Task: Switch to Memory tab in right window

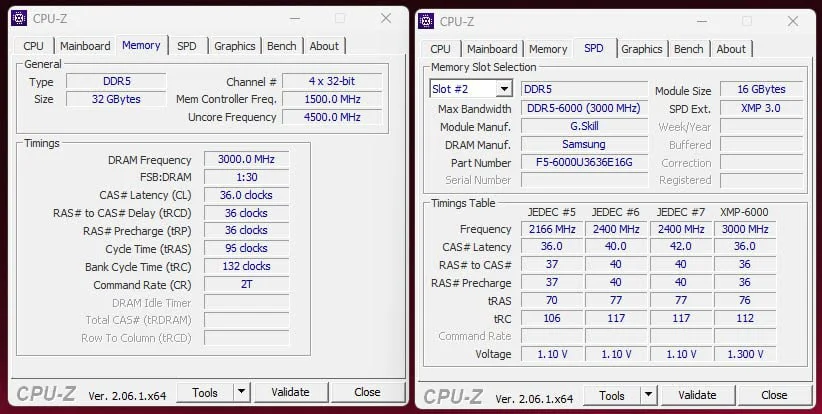Action: [548, 49]
